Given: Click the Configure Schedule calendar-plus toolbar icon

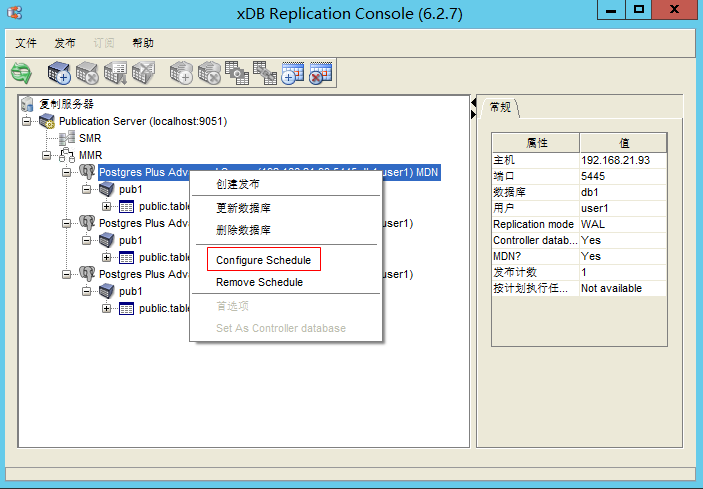Looking at the screenshot, I should click(293, 73).
